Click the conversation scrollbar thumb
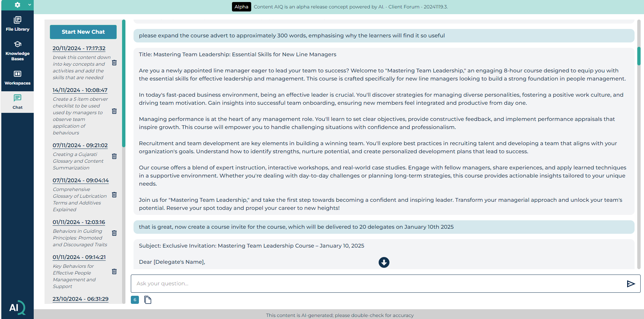The image size is (644, 319). tap(639, 56)
